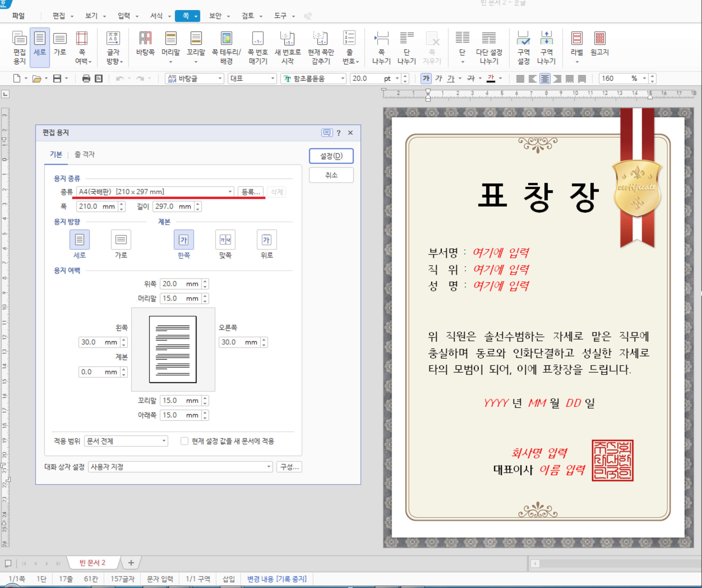Click the 등록... button
This screenshot has height=588, width=702.
tap(251, 192)
